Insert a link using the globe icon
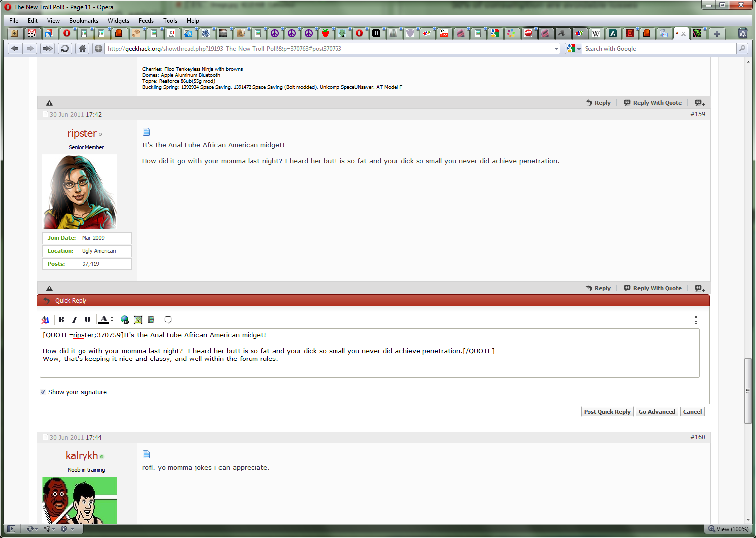 coord(125,320)
